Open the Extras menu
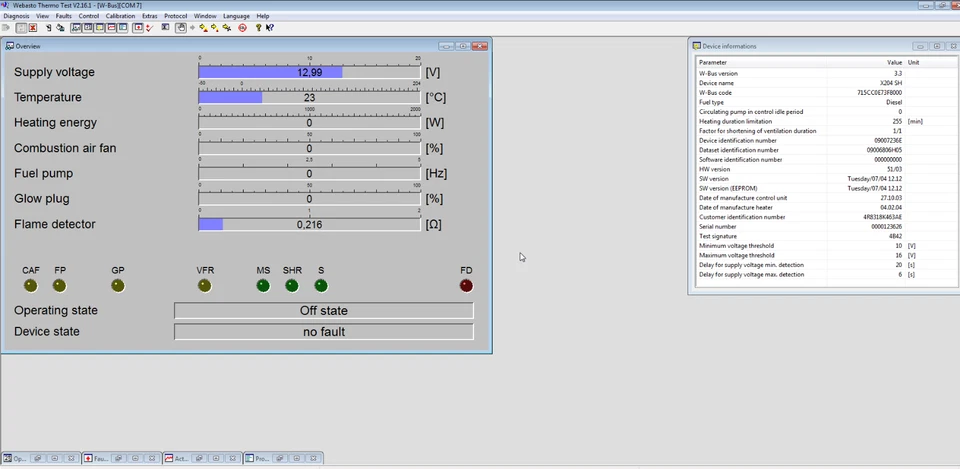Screen dimensions: 960x469 (x=150, y=16)
